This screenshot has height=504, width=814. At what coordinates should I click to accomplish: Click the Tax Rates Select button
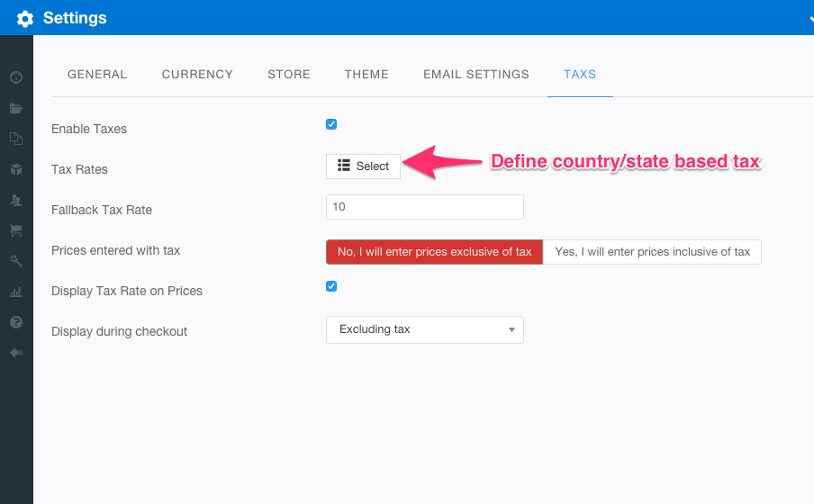363,166
